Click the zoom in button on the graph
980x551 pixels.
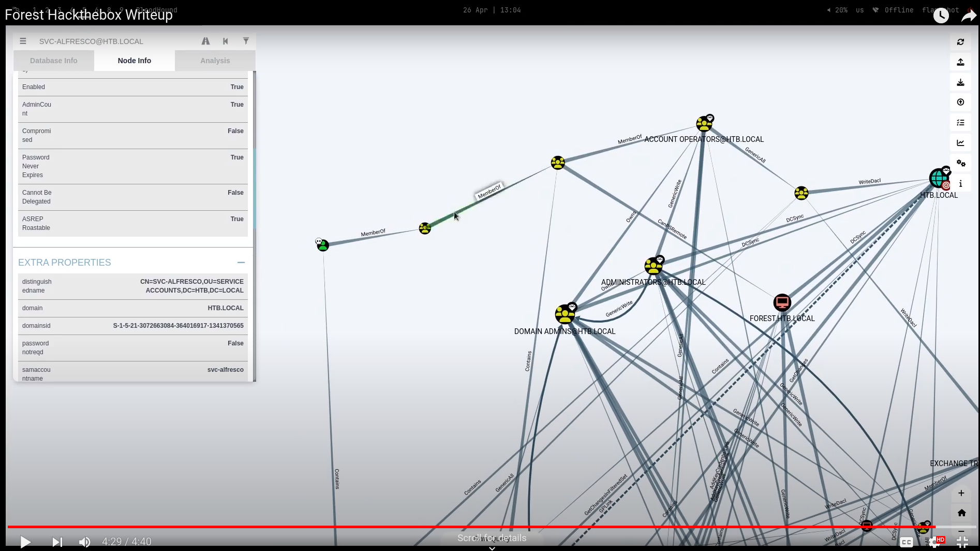[962, 493]
